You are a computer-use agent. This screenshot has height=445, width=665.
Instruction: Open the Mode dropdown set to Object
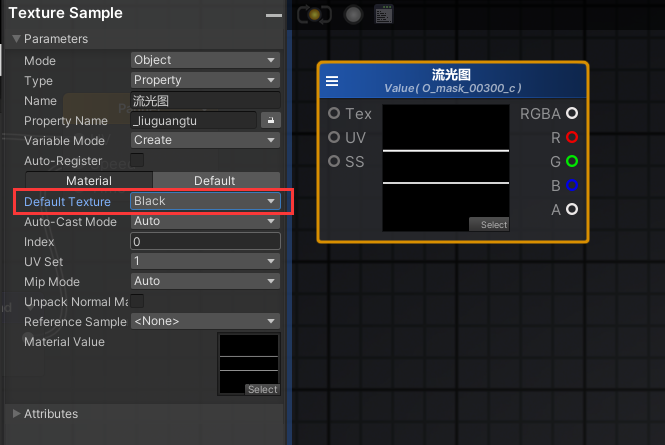click(205, 60)
